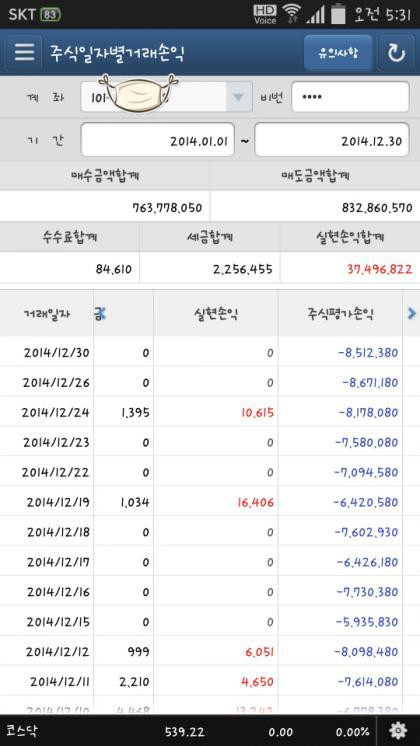Image resolution: width=420 pixels, height=746 pixels.
Task: Tap the 2014/12/24 row
Action: pyautogui.click(x=210, y=412)
